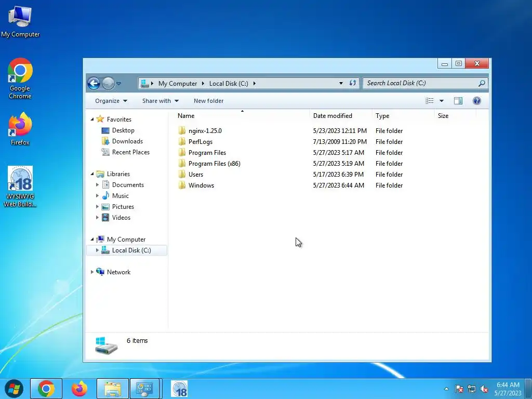
Task: Sort by the Name column header
Action: point(186,116)
